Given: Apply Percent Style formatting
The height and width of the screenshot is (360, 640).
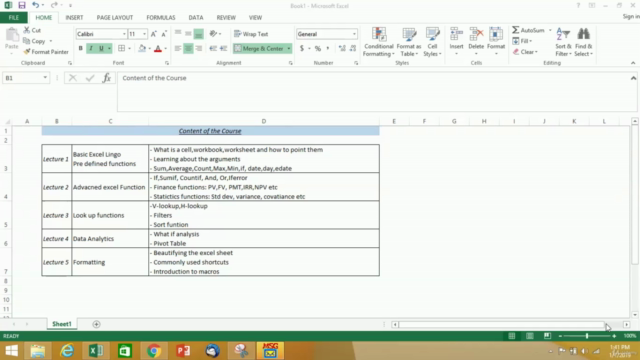Looking at the screenshot, I should [318, 48].
